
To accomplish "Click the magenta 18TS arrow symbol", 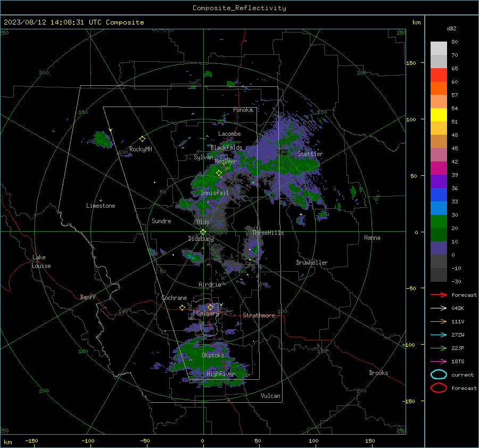I will [439, 362].
